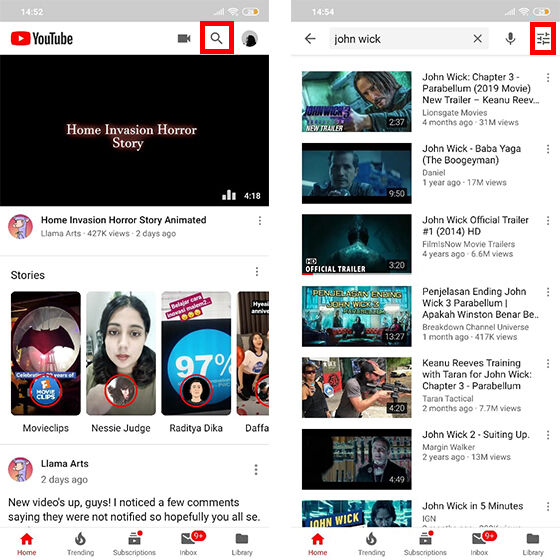The image size is (560, 560).
Task: Open options for Keanu Reeves Training video
Action: tap(548, 364)
